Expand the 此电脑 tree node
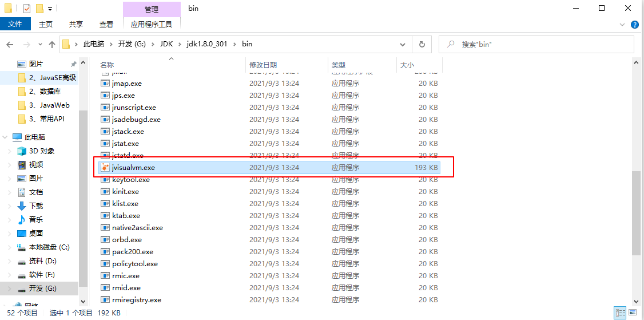 (x=5, y=137)
